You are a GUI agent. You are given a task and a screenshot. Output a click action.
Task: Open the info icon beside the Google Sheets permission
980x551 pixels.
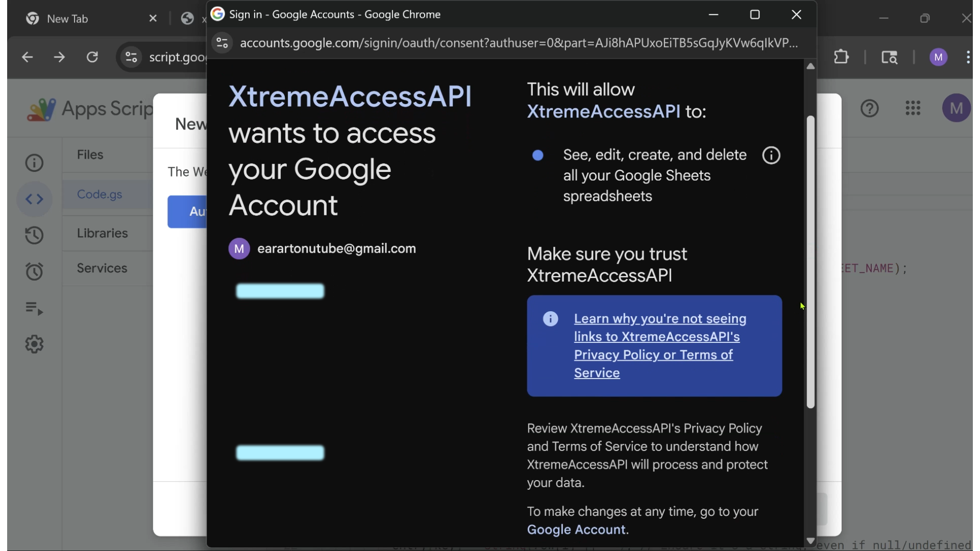pyautogui.click(x=771, y=155)
